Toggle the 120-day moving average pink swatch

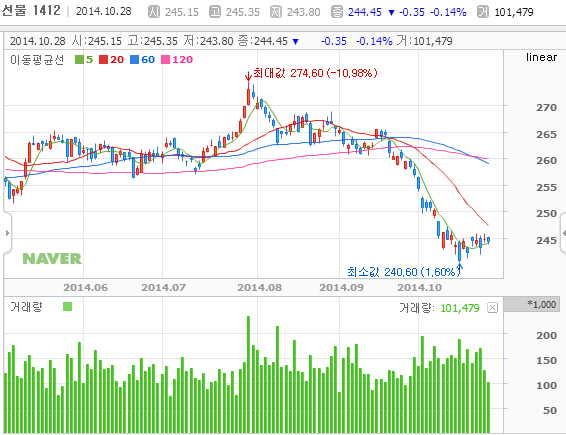pyautogui.click(x=165, y=60)
